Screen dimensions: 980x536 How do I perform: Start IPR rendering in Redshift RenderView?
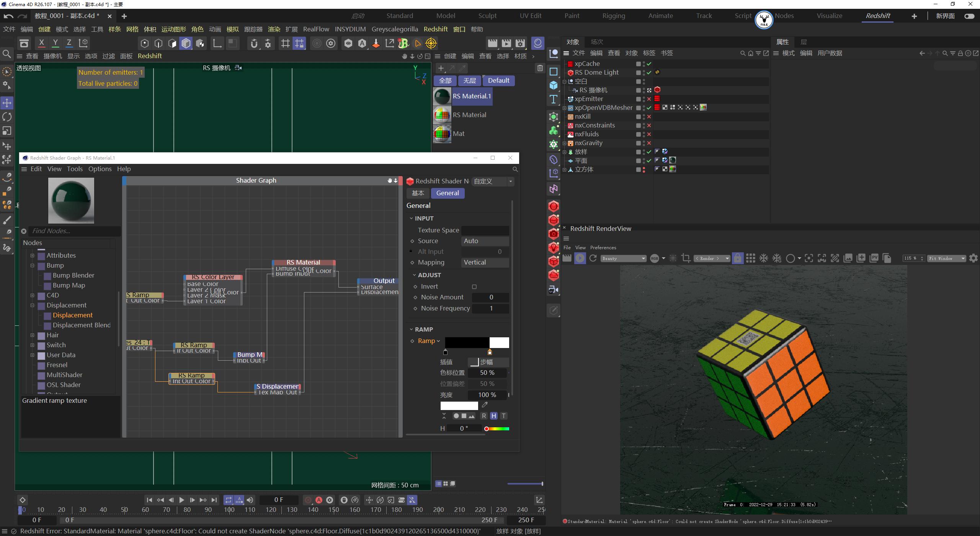point(580,258)
